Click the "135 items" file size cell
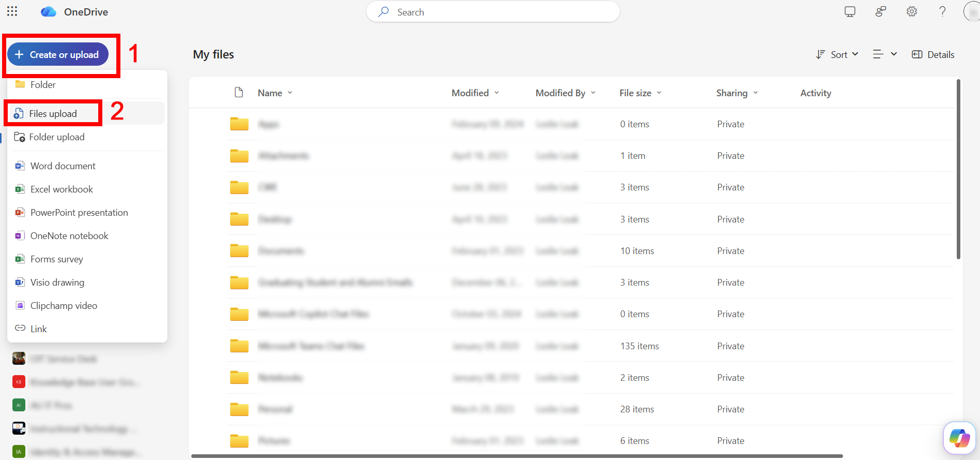This screenshot has width=980, height=460. pyautogui.click(x=639, y=346)
